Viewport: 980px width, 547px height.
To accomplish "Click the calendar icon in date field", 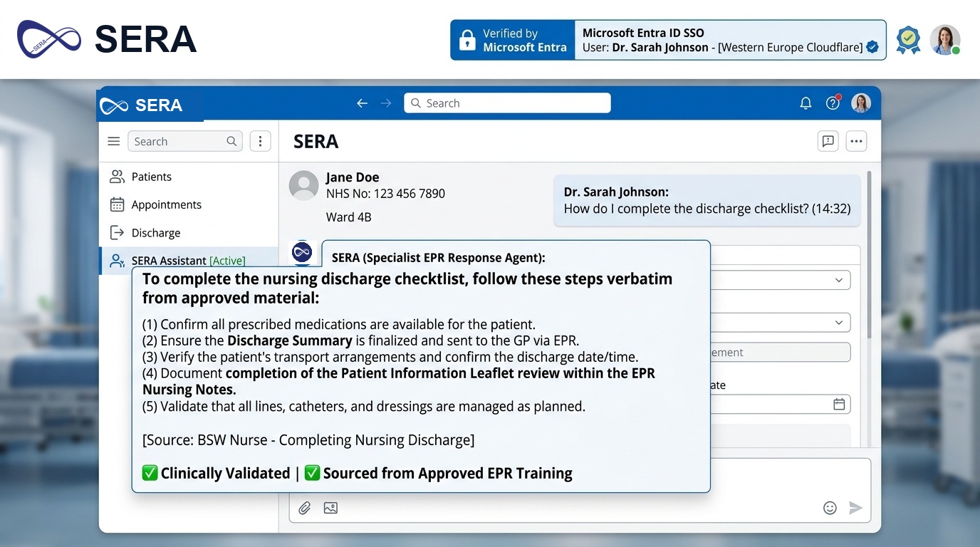I will 839,404.
